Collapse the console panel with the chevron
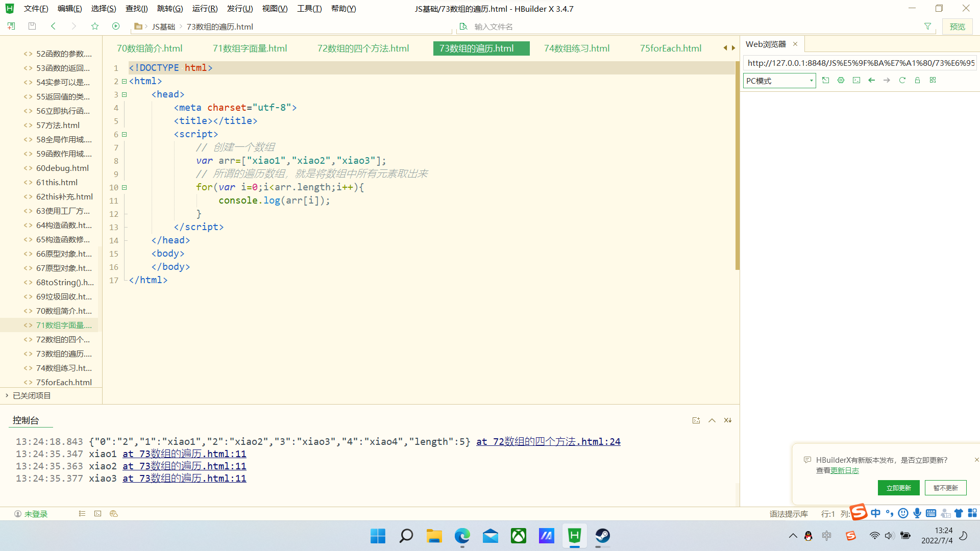Screen dimensions: 980x551 click(712, 420)
